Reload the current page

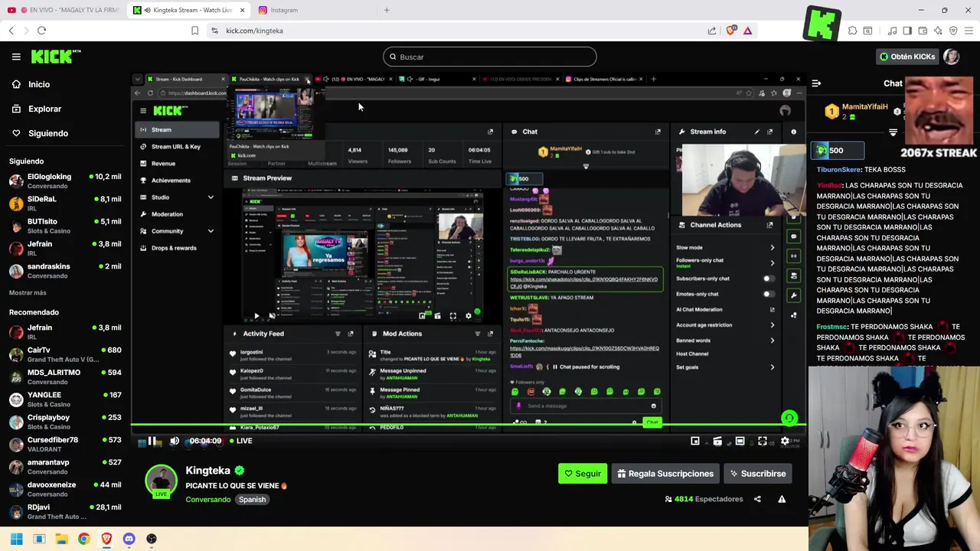tap(41, 31)
